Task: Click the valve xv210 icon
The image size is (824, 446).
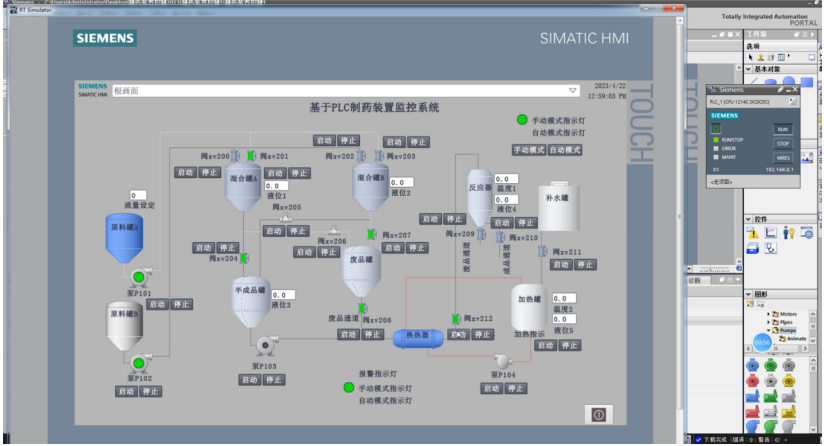Action: coord(500,237)
